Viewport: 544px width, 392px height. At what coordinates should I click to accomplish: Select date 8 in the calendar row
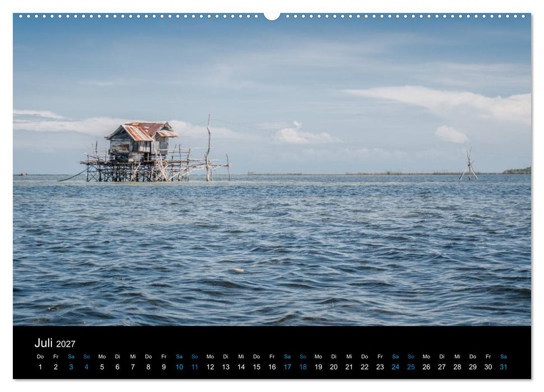coord(148,367)
